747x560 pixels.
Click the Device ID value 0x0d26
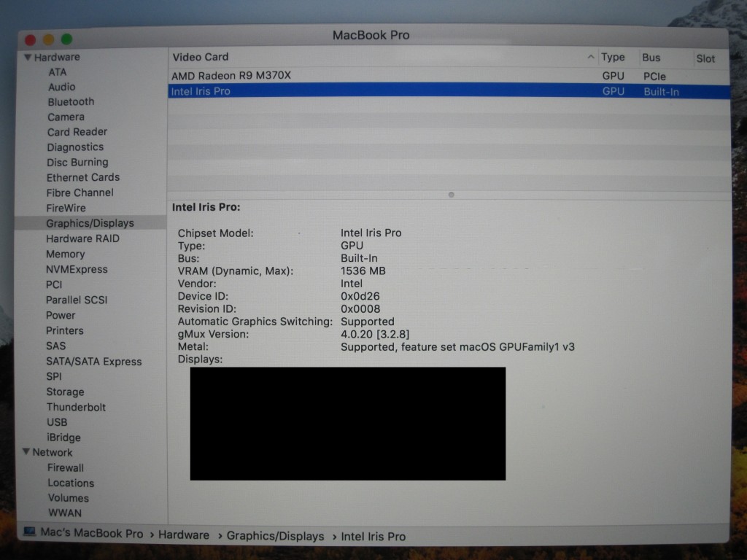pos(360,296)
